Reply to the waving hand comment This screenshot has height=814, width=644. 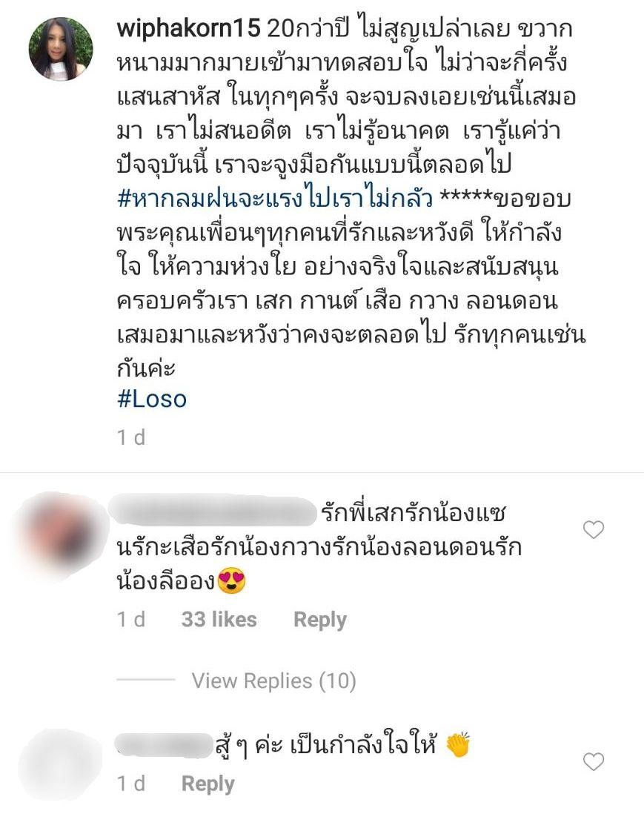208,784
